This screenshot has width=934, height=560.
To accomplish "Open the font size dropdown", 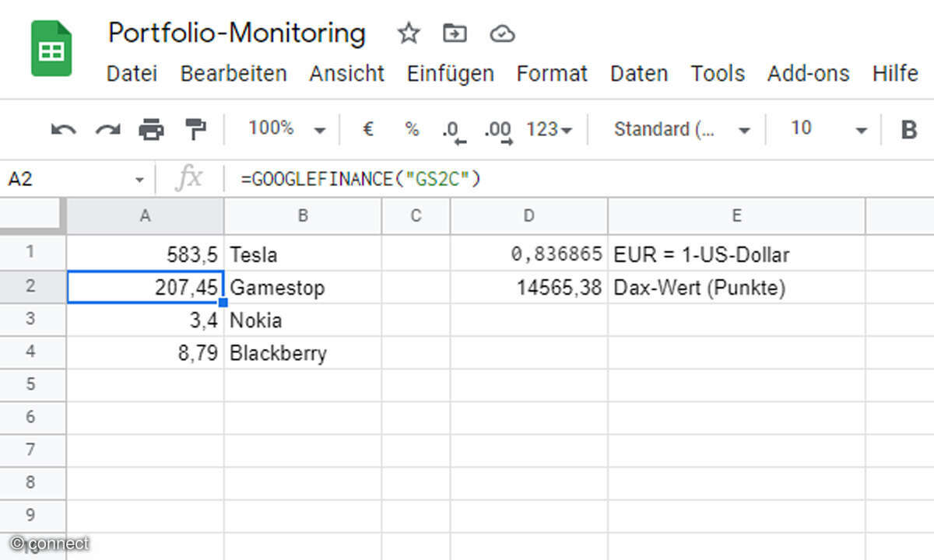I will click(x=828, y=129).
